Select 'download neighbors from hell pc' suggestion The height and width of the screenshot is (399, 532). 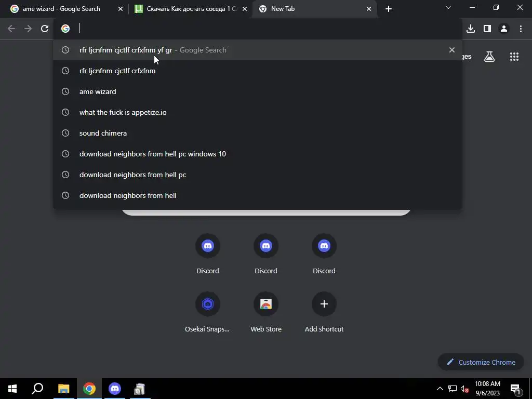(257, 175)
